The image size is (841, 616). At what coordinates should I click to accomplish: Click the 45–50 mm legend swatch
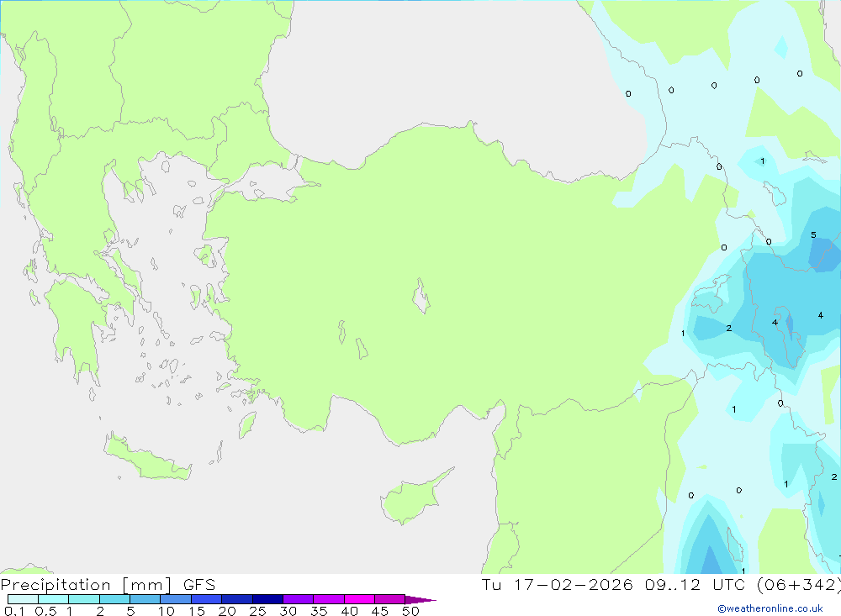click(x=389, y=599)
